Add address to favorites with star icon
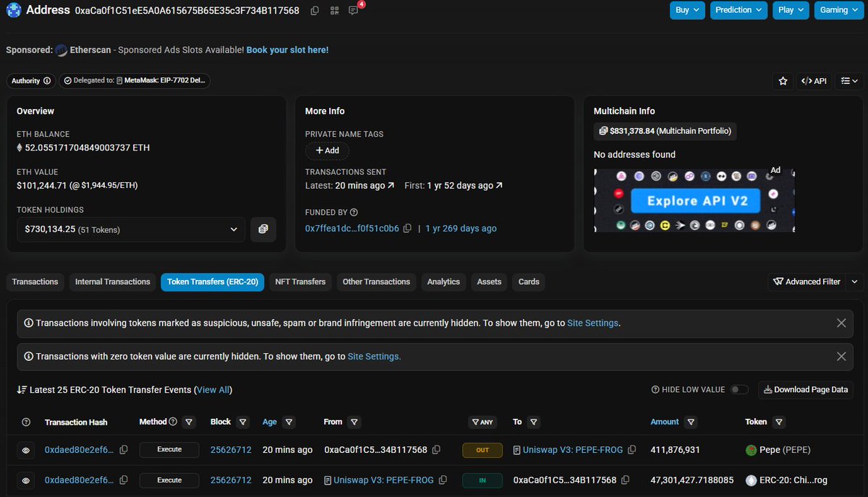The height and width of the screenshot is (497, 868). coord(783,81)
